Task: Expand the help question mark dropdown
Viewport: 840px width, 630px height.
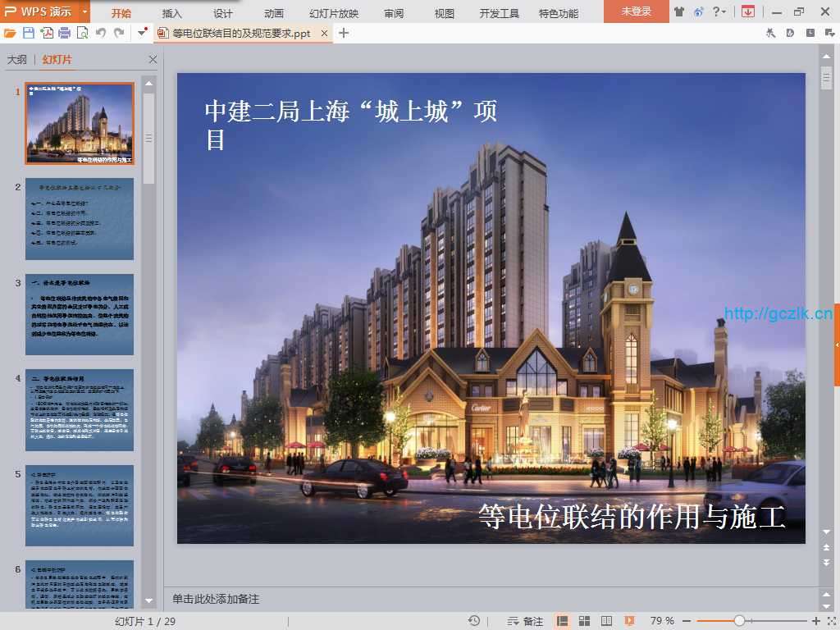Action: pos(724,11)
